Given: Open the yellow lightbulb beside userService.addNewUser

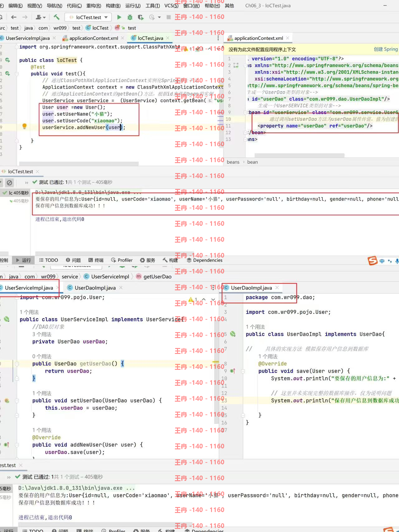Looking at the screenshot, I should pos(24,126).
